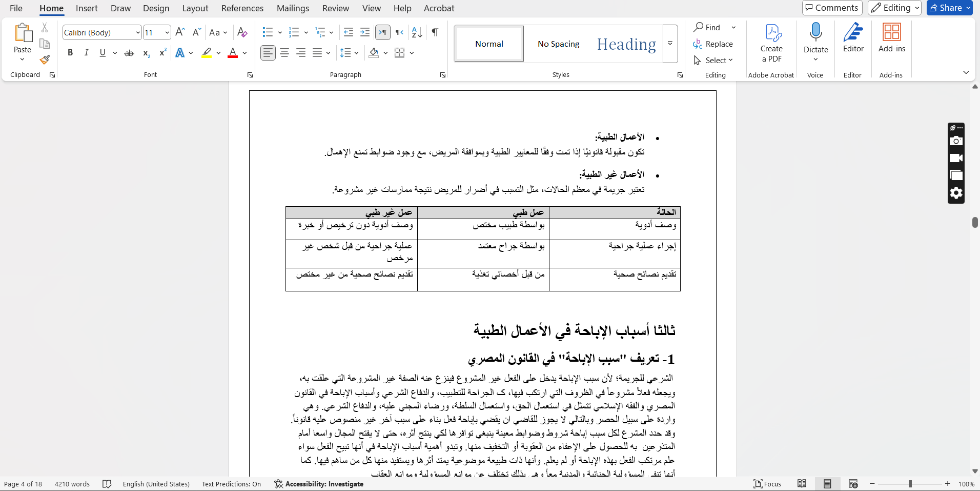Activate the Format Painter brush
The height and width of the screenshot is (491, 980).
[x=45, y=60]
